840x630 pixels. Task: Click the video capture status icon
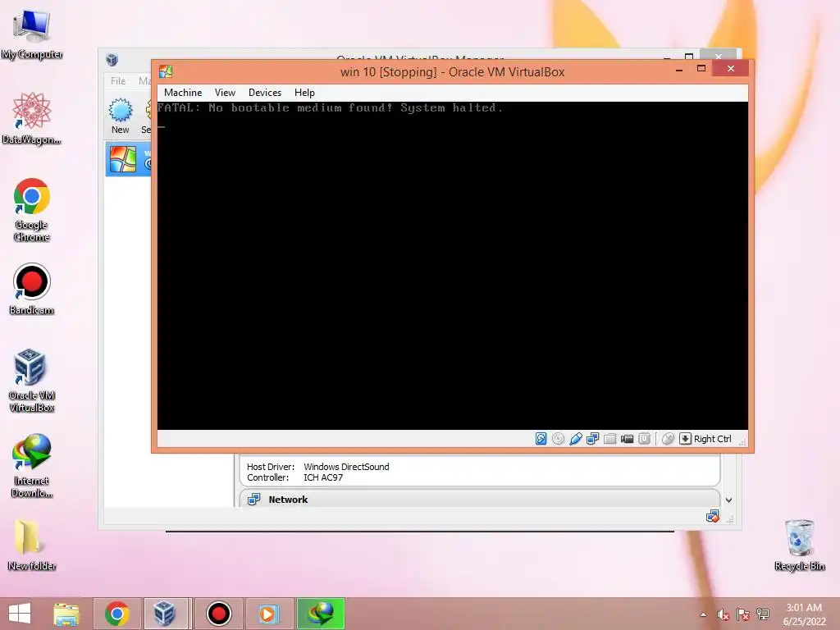pyautogui.click(x=627, y=439)
